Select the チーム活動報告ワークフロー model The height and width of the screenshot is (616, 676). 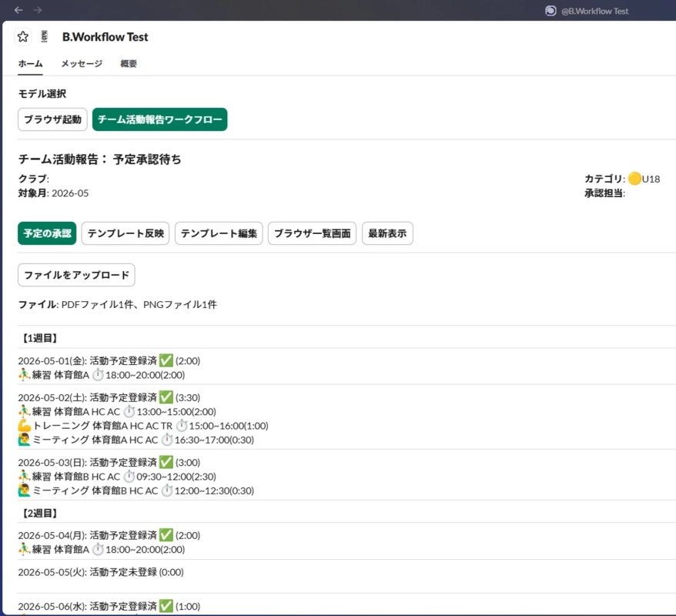[160, 120]
